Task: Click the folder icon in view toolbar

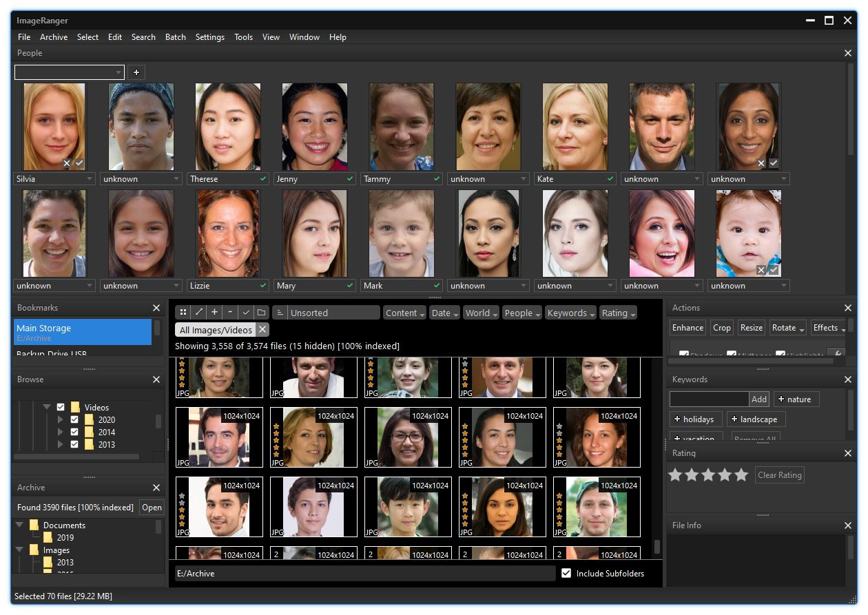Action: (261, 313)
